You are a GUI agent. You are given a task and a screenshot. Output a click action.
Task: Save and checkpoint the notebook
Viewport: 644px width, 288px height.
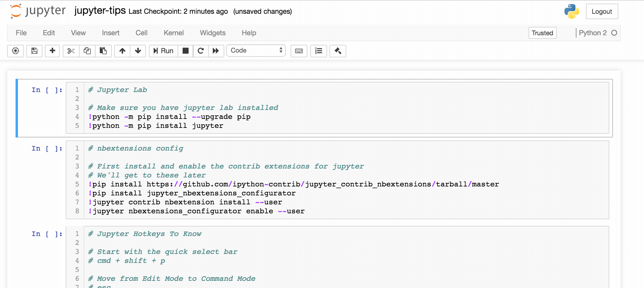[x=34, y=51]
